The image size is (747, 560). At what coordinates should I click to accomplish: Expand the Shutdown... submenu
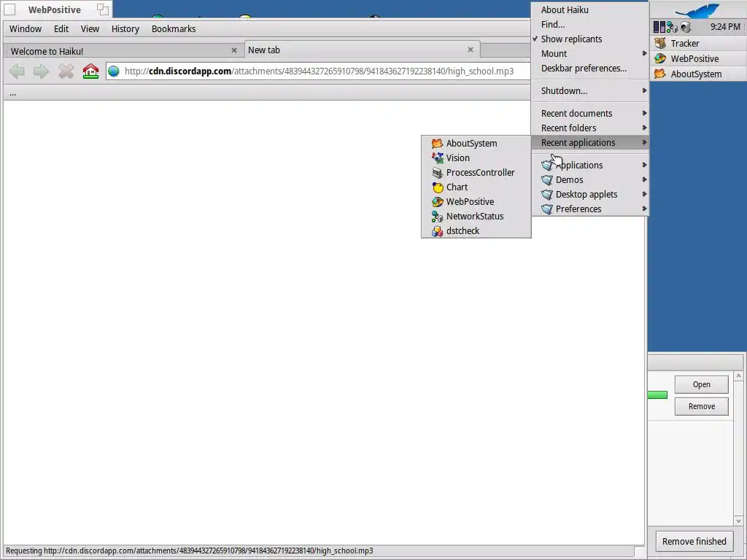589,91
